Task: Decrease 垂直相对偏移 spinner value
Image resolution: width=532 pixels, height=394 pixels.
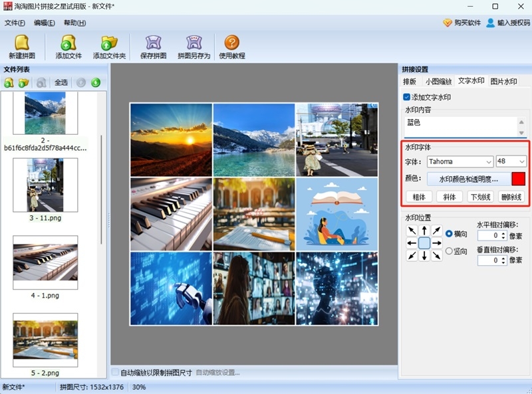Action: click(x=503, y=262)
